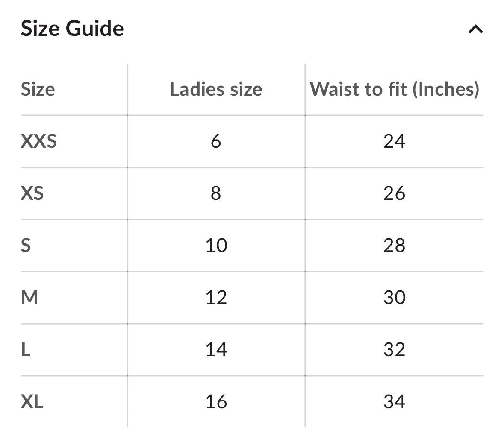Click the Size Guide heading

click(72, 29)
